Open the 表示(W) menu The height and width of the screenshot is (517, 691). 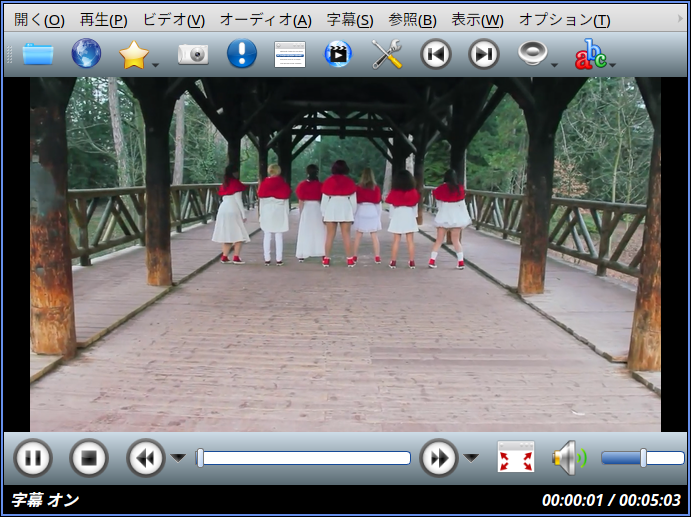pyautogui.click(x=477, y=20)
